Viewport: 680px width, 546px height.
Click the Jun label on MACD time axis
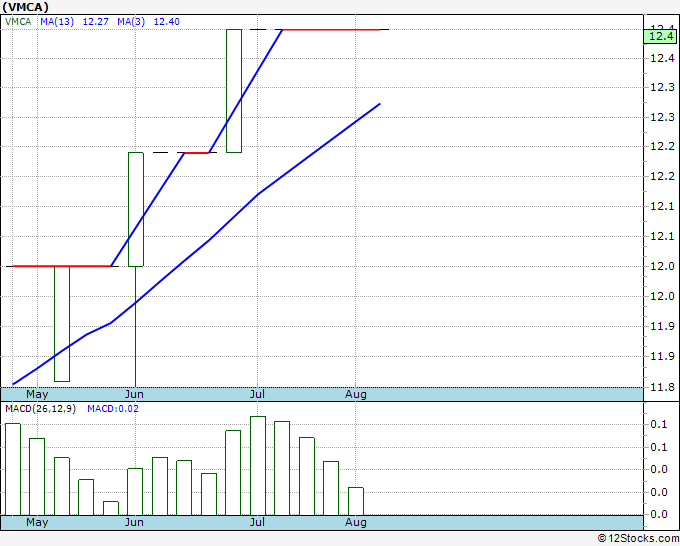pyautogui.click(x=134, y=522)
